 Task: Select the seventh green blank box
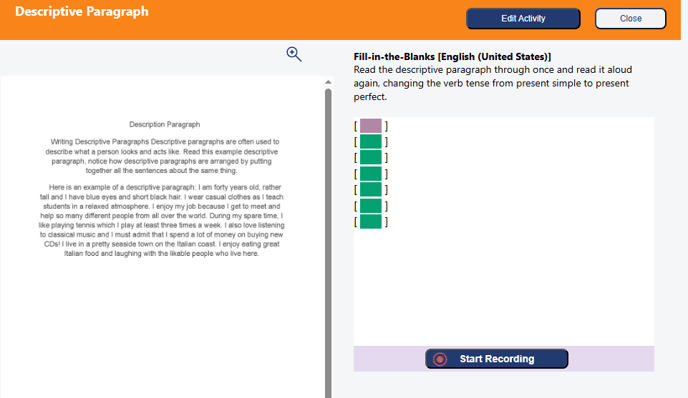(371, 222)
